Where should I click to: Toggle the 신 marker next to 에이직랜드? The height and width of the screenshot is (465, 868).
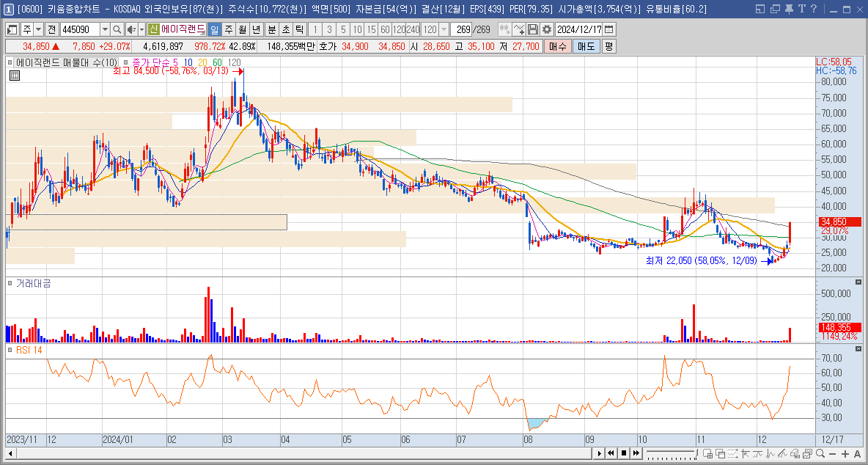click(x=153, y=29)
